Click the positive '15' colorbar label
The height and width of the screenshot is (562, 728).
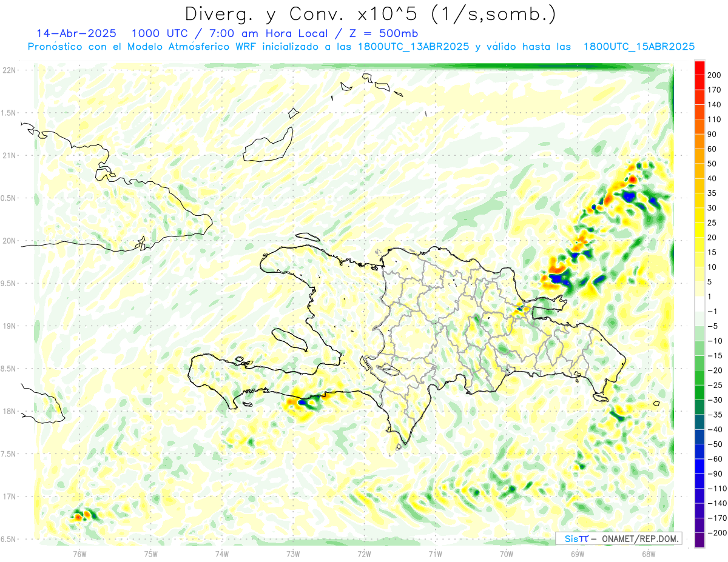click(x=712, y=252)
